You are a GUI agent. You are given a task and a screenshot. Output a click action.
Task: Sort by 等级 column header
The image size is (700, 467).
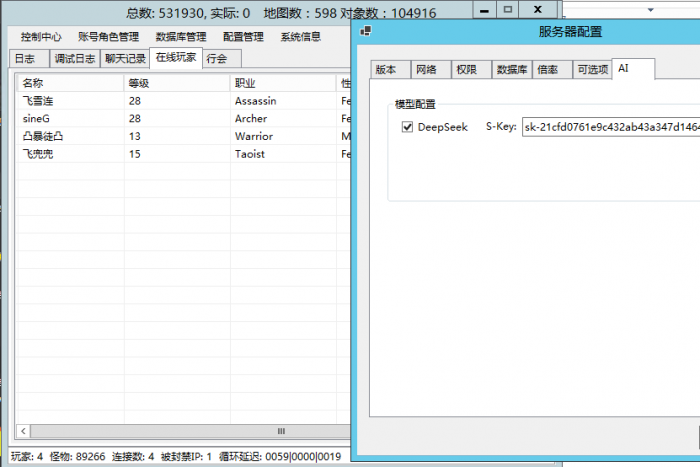[176, 83]
